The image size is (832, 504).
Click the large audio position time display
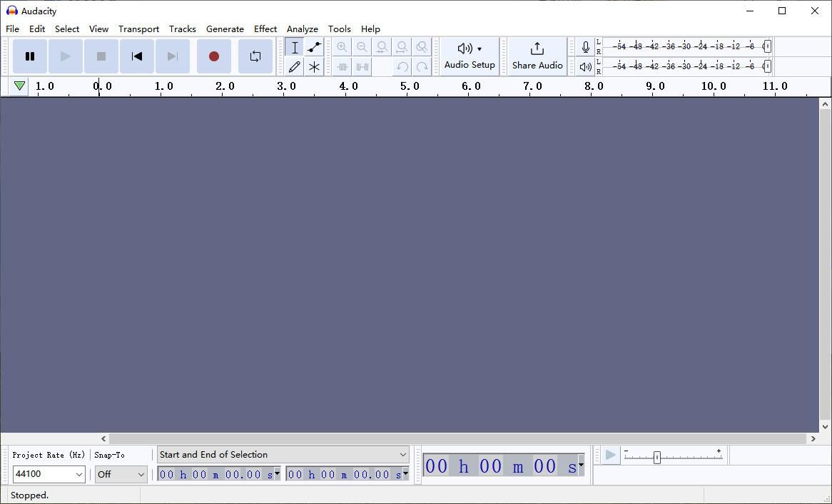coord(500,466)
